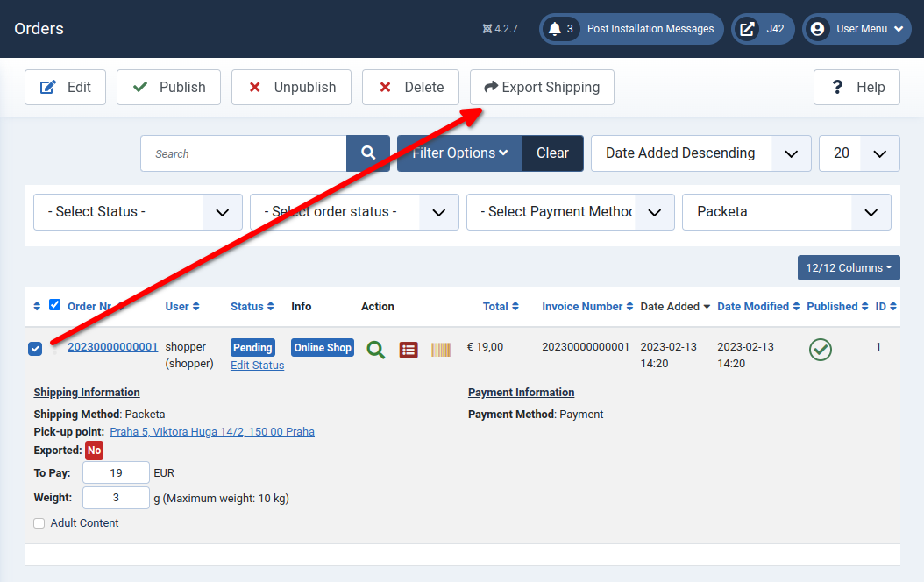Open the 12/12 Columns selector
924x582 pixels.
(x=849, y=267)
